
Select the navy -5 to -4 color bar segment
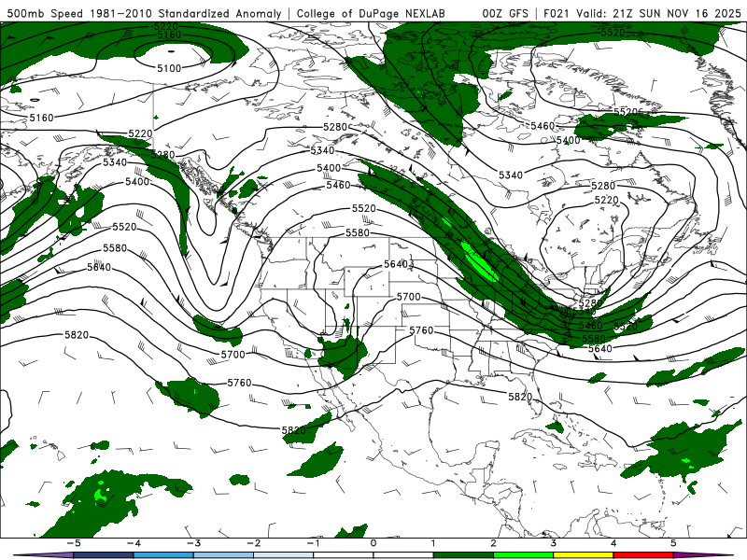tap(104, 555)
